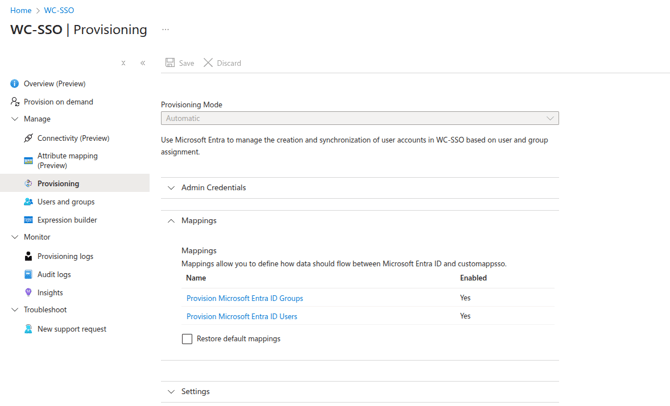This screenshot has width=670, height=406.
Task: Collapse the sidebar with double-chevron button
Action: (x=143, y=63)
